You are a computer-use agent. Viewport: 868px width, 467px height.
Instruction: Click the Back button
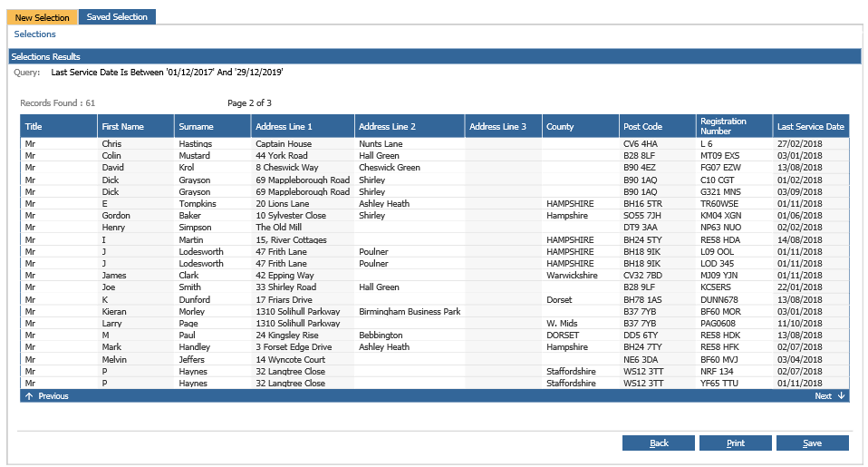click(658, 443)
